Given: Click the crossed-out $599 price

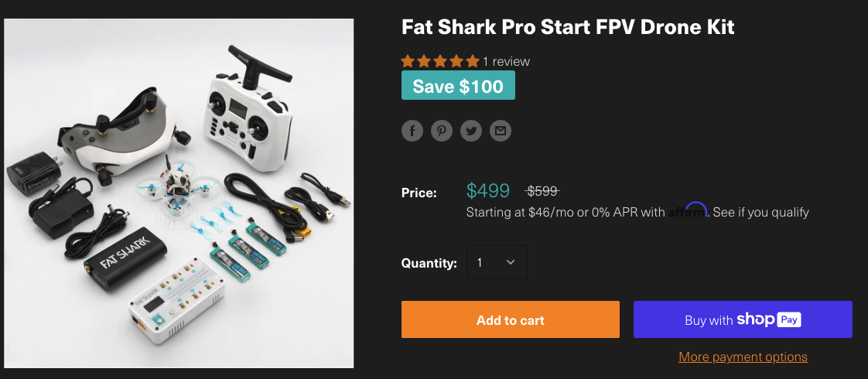Looking at the screenshot, I should (x=542, y=191).
